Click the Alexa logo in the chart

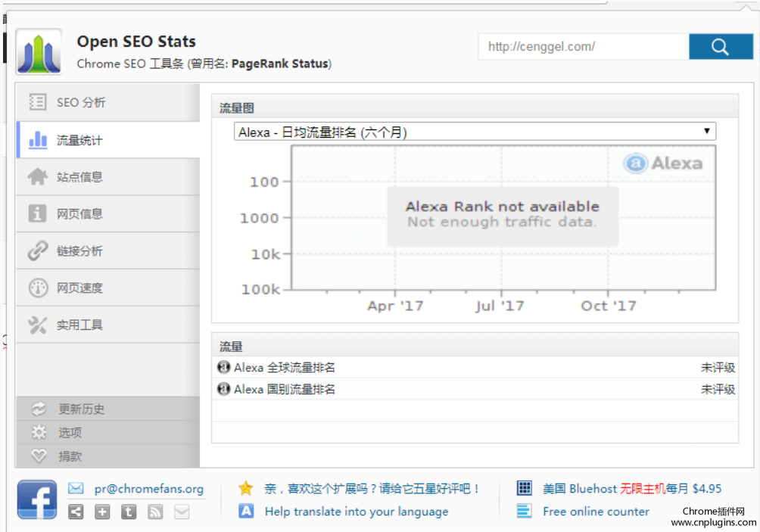click(663, 163)
